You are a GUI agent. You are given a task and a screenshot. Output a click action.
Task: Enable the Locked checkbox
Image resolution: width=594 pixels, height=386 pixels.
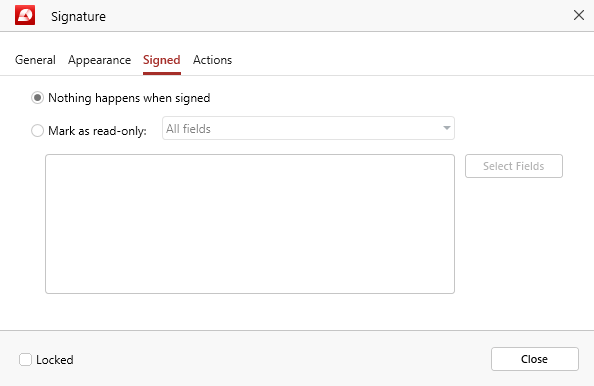pos(25,359)
